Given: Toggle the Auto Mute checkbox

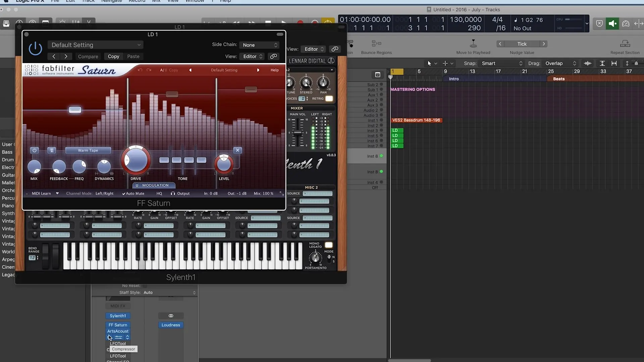Looking at the screenshot, I should pos(133,193).
